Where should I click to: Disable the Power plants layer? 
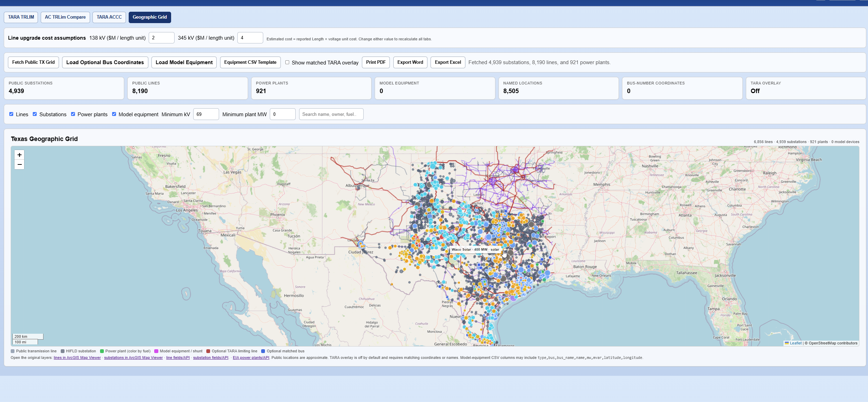click(x=73, y=114)
